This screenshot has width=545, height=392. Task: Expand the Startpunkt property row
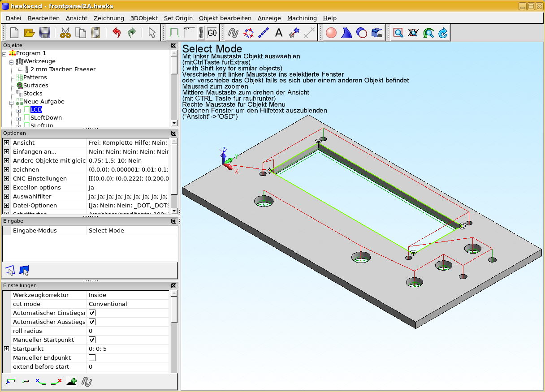click(7, 349)
